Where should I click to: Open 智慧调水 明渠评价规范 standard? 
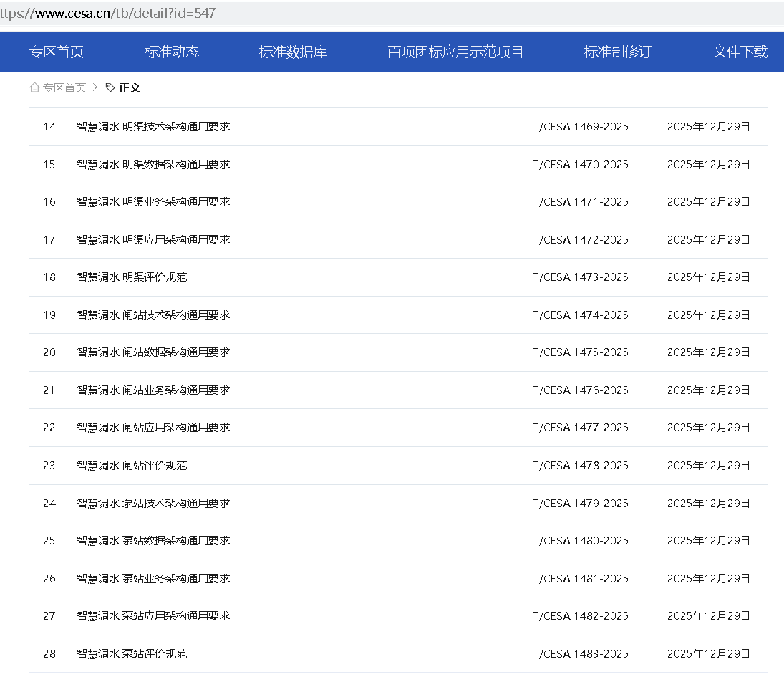click(130, 277)
